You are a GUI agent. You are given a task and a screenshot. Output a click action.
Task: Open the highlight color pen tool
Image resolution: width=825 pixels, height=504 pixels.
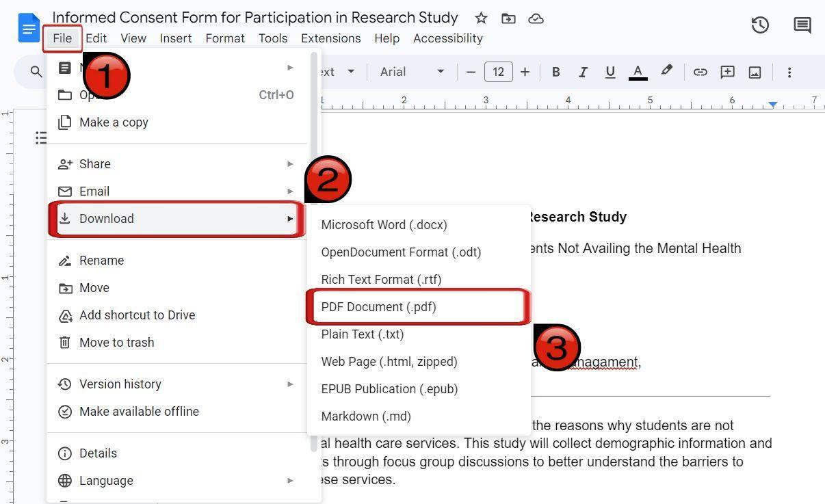coord(666,71)
